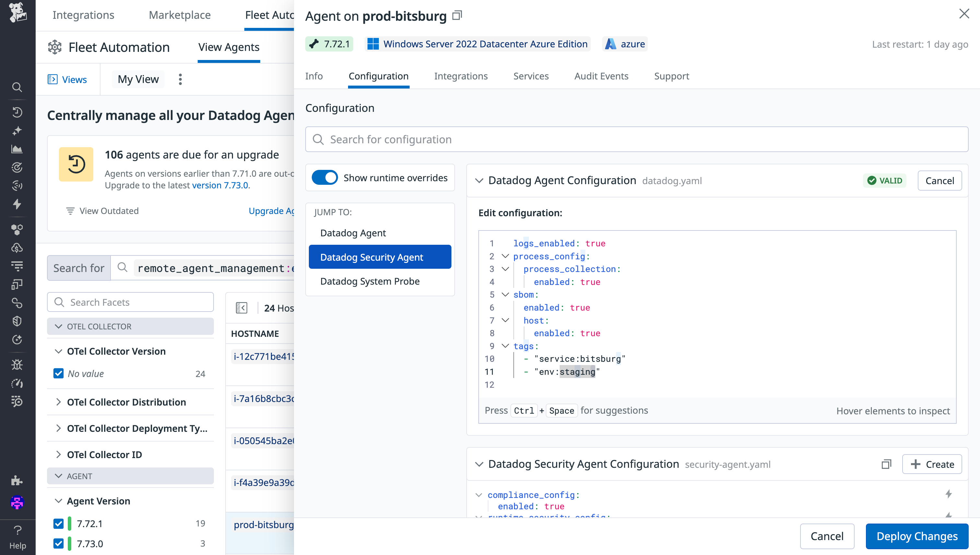Collapse the Datadog Agent Configuration section

tap(479, 181)
